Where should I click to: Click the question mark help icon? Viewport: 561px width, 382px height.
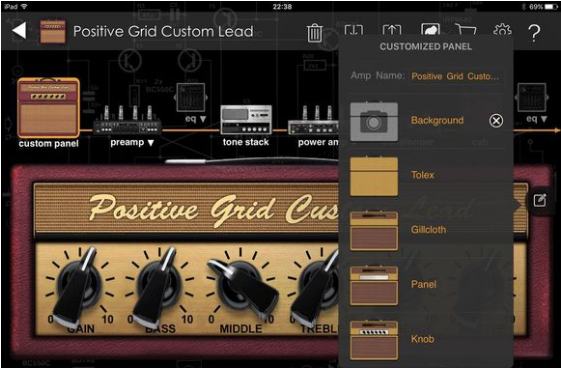[x=534, y=33]
